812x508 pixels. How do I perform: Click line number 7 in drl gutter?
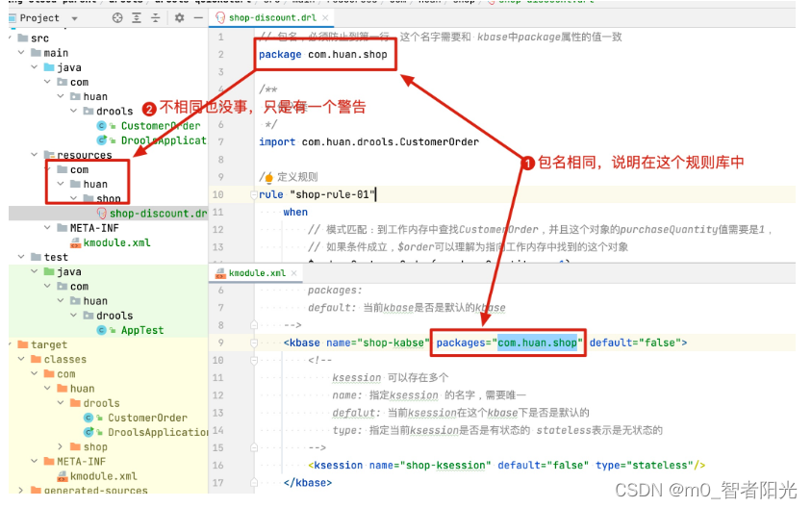[220, 141]
